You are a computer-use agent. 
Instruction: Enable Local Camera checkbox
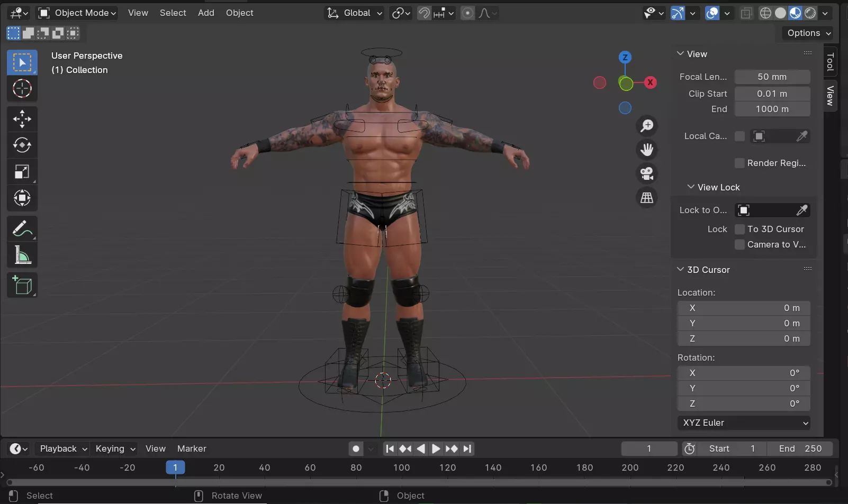pyautogui.click(x=739, y=136)
